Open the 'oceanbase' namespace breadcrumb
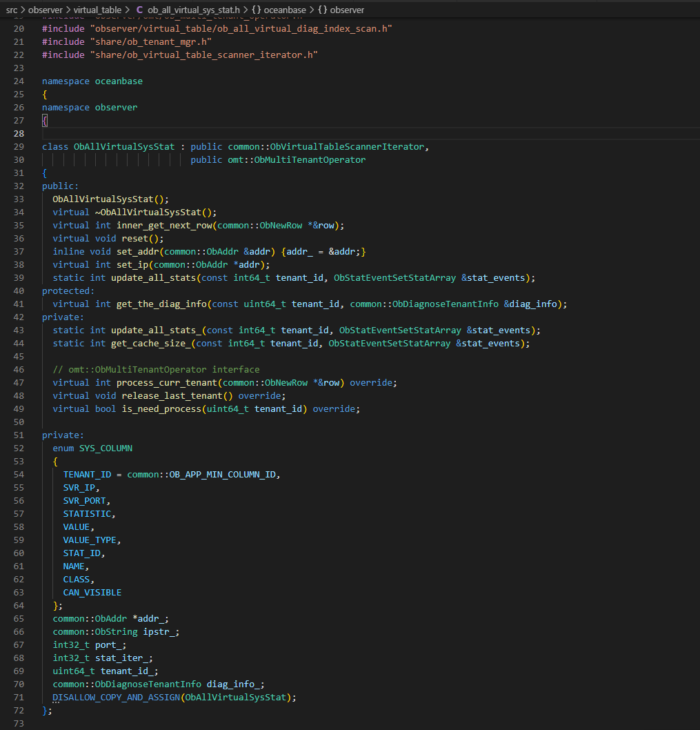 coord(285,10)
